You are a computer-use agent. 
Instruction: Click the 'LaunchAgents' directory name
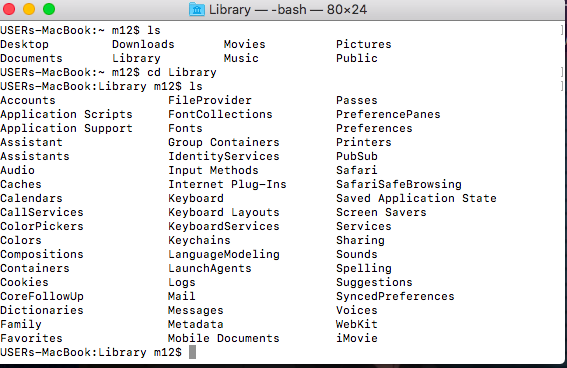click(x=210, y=269)
